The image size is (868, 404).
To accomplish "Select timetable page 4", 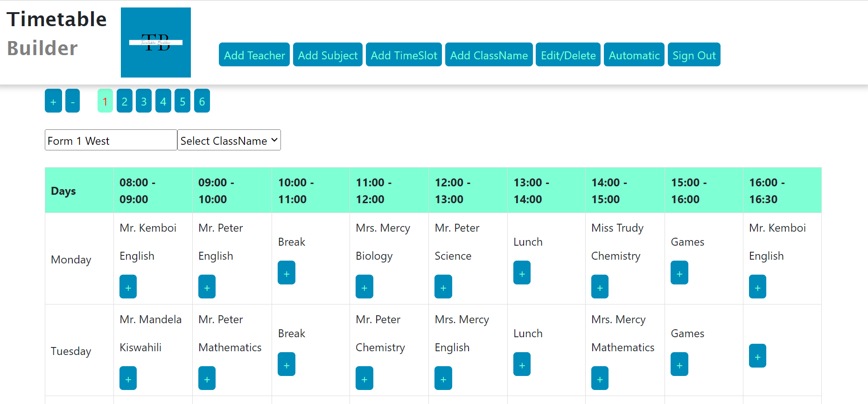I will tap(163, 101).
